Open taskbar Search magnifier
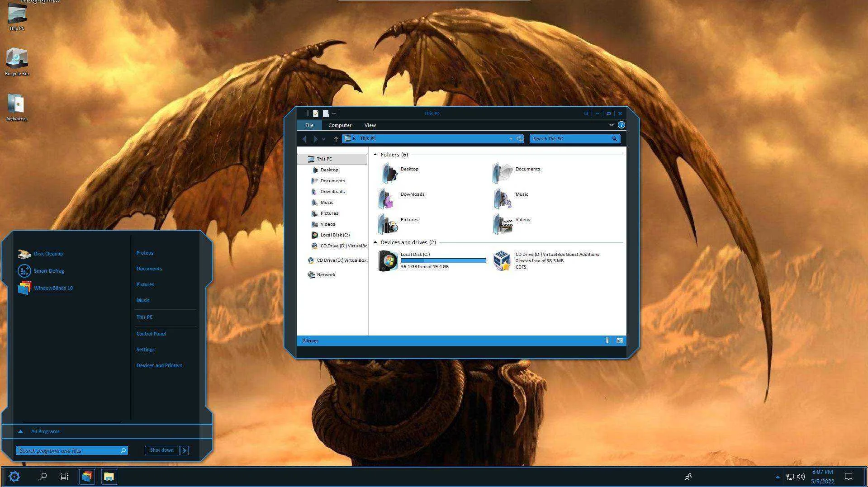This screenshot has height=487, width=868. pyautogui.click(x=43, y=477)
